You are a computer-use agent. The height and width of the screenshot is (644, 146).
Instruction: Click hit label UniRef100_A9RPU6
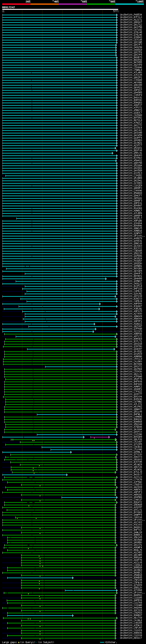tap(131, 334)
